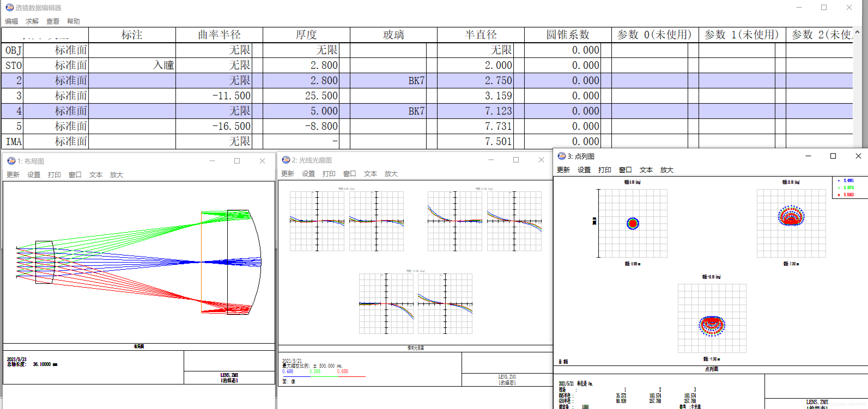This screenshot has width=868, height=409.
Task: Click the scroll up arrow of the editor scrollbar
Action: (857, 32)
